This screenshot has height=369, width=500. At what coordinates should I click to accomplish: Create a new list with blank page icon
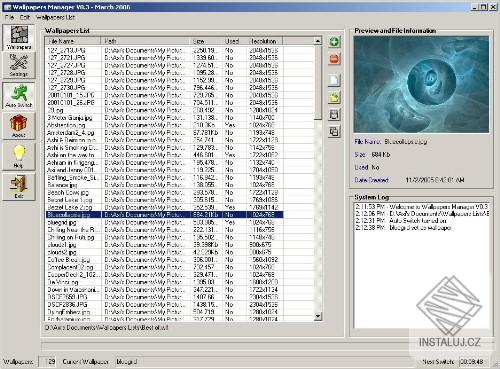pos(334,80)
